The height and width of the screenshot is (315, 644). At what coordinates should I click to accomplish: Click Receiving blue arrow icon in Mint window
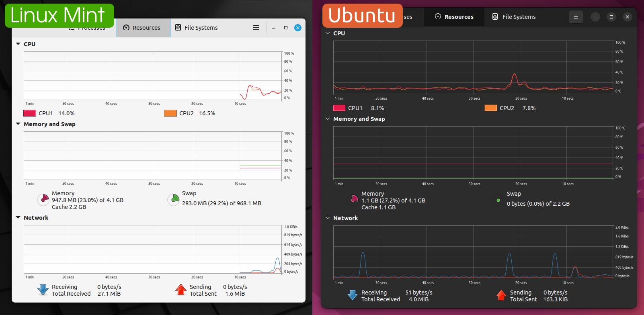click(x=43, y=290)
